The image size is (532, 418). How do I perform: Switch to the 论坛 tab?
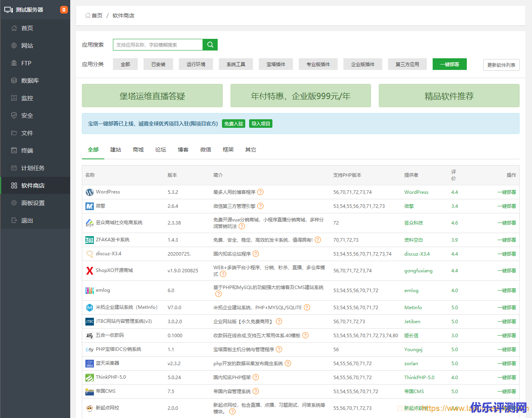coord(161,150)
